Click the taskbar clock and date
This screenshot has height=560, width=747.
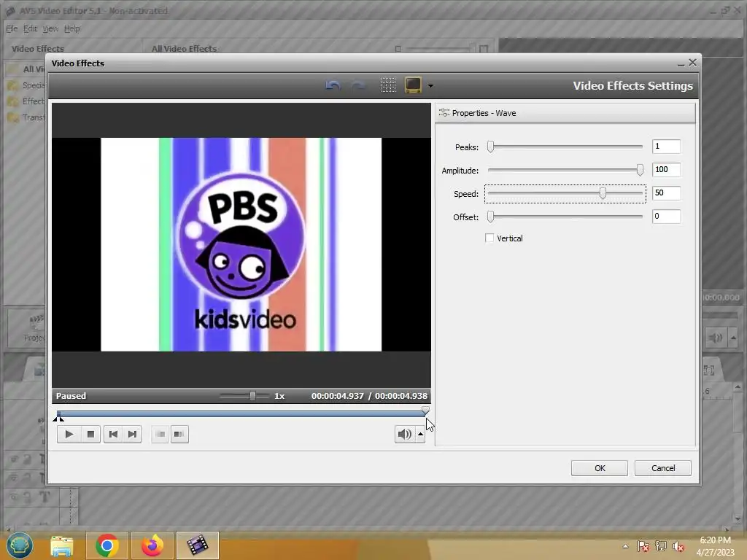[x=716, y=546]
